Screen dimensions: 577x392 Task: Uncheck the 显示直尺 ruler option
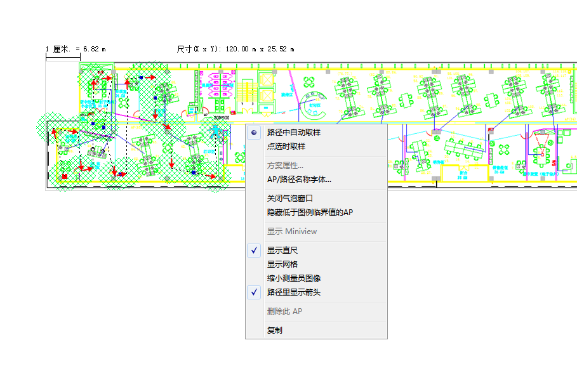click(x=282, y=251)
